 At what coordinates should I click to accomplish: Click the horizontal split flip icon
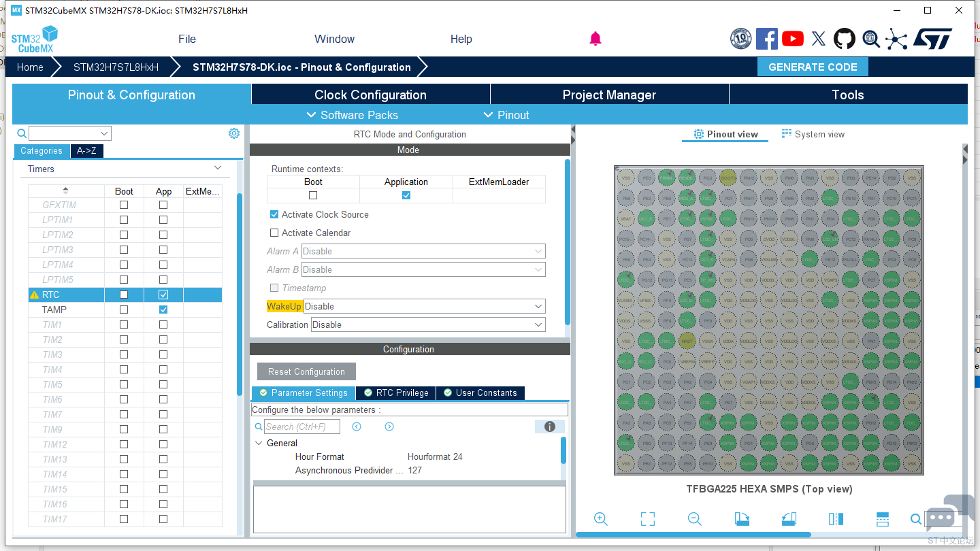point(883,519)
